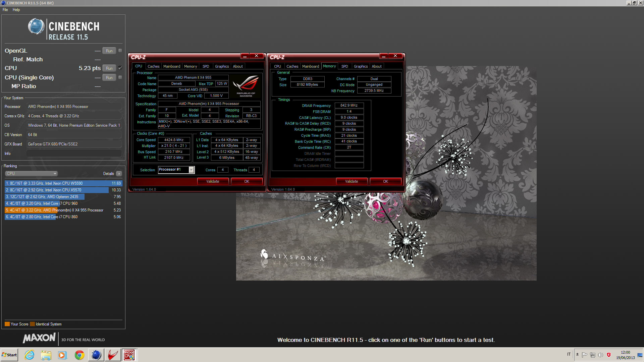
Task: Expand Ranking Details arrow button
Action: (119, 174)
